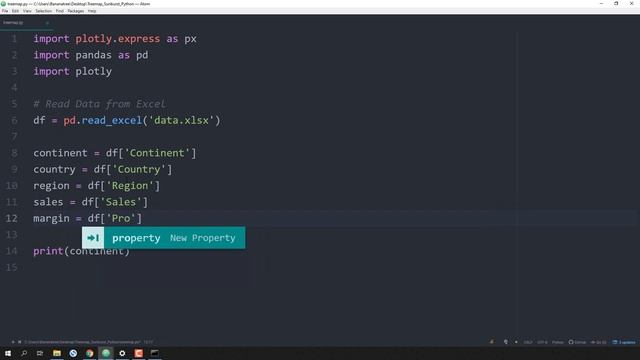Select the treemap.py editor tab
The height and width of the screenshot is (360, 640).
point(26,23)
